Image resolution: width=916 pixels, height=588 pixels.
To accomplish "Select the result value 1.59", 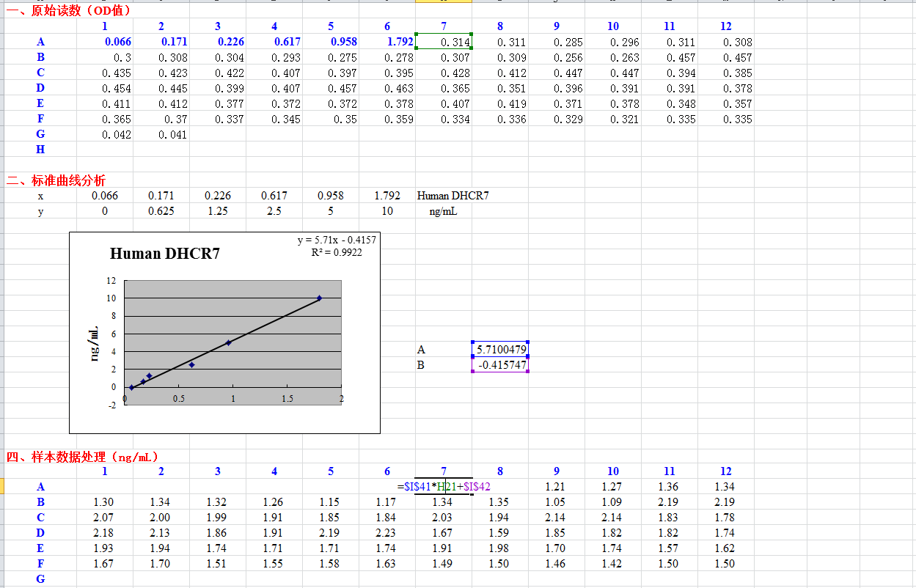I will (499, 533).
